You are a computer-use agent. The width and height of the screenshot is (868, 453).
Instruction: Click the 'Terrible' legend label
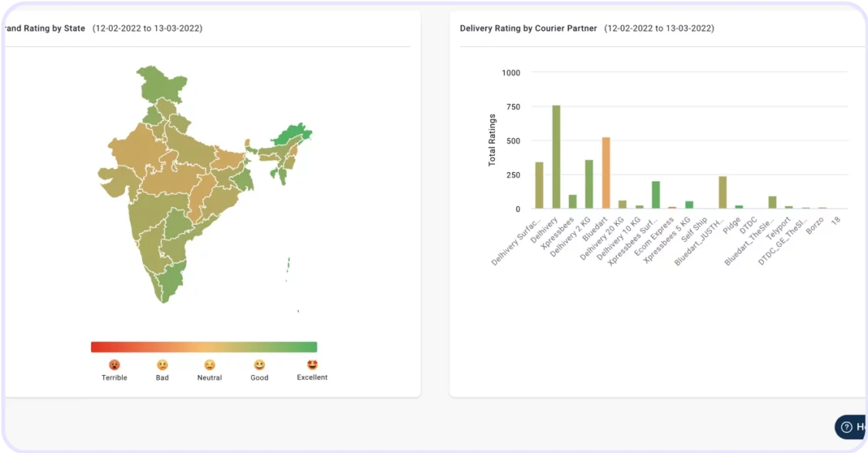tap(114, 377)
